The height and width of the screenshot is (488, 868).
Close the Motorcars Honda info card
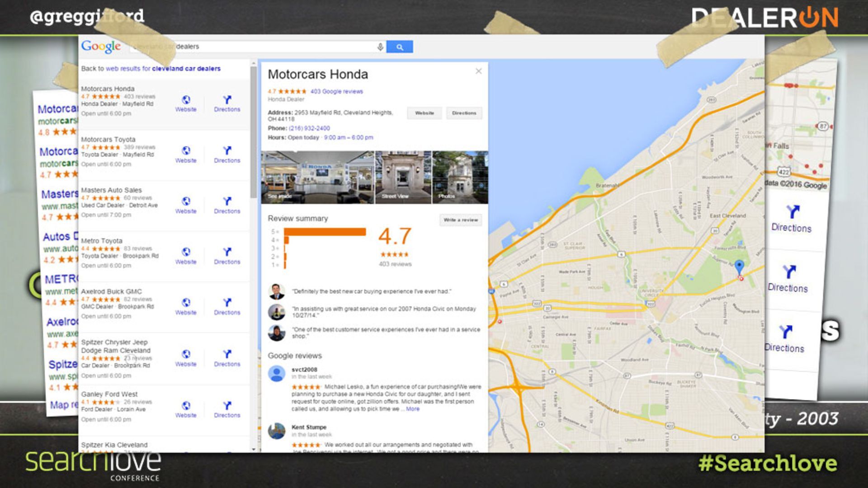[479, 71]
